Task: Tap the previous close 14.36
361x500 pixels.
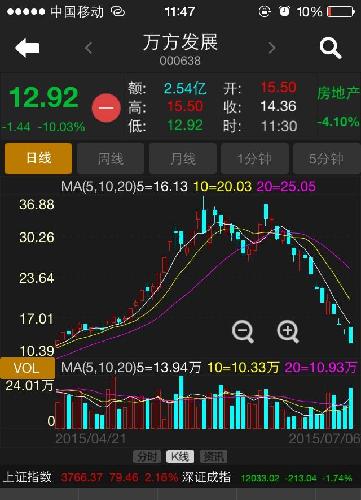Action: (x=278, y=106)
